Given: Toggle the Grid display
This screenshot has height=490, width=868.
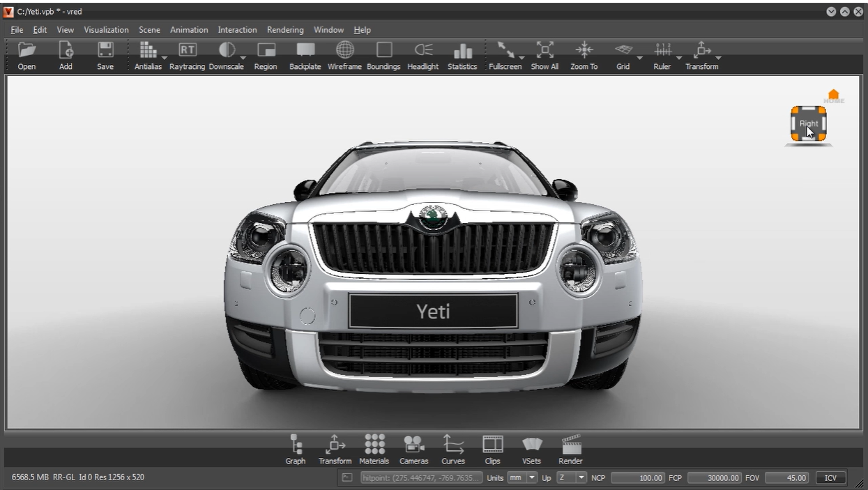Looking at the screenshot, I should click(623, 50).
